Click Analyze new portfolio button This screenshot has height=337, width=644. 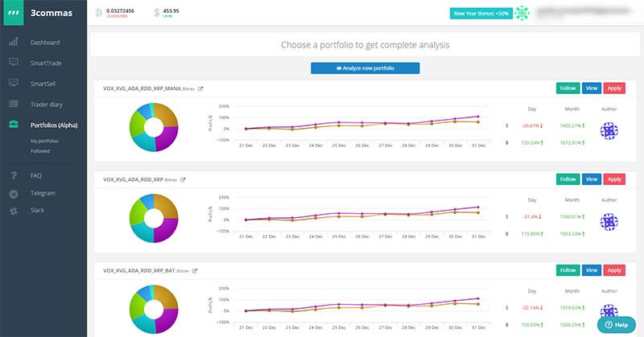tap(365, 68)
